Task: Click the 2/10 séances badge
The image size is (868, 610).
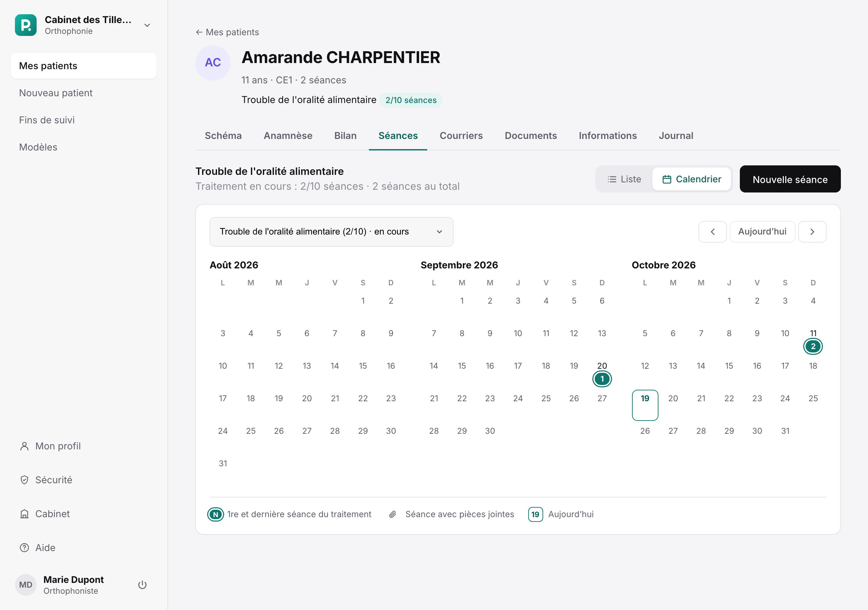Action: pos(411,100)
